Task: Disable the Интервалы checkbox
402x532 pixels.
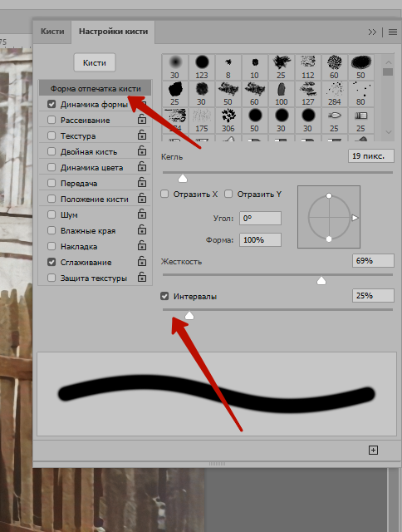Action: point(164,296)
